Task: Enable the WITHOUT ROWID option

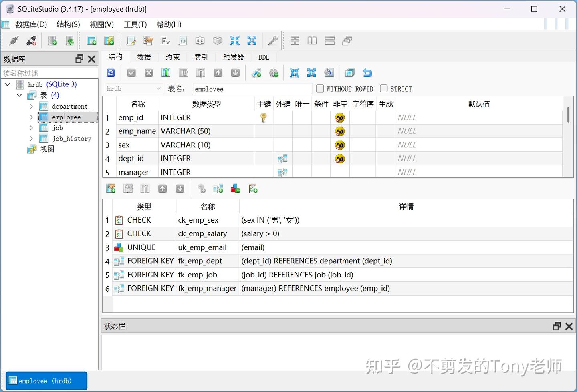Action: pyautogui.click(x=320, y=88)
